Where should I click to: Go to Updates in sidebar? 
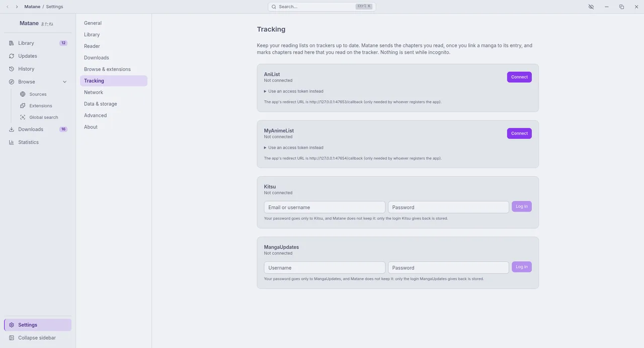[x=38, y=56]
